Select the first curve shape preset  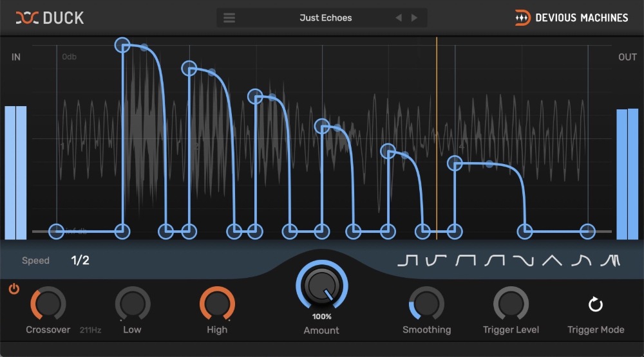point(408,260)
